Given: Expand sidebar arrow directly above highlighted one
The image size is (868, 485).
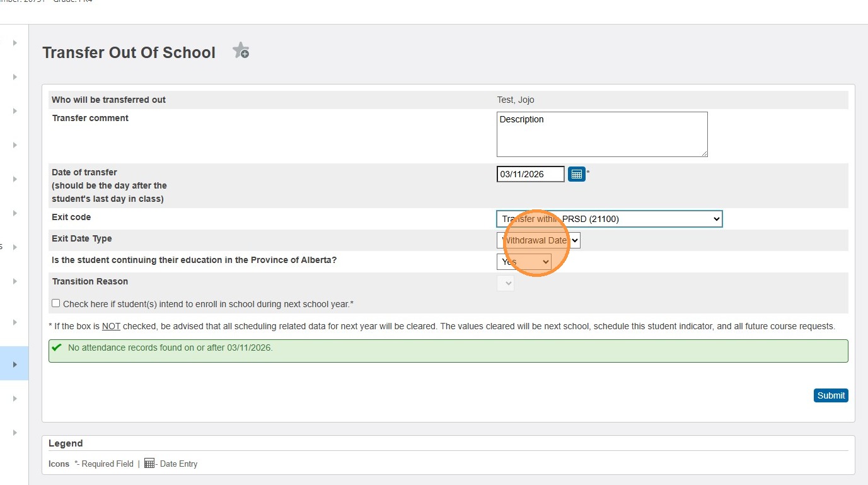Looking at the screenshot, I should pos(14,322).
